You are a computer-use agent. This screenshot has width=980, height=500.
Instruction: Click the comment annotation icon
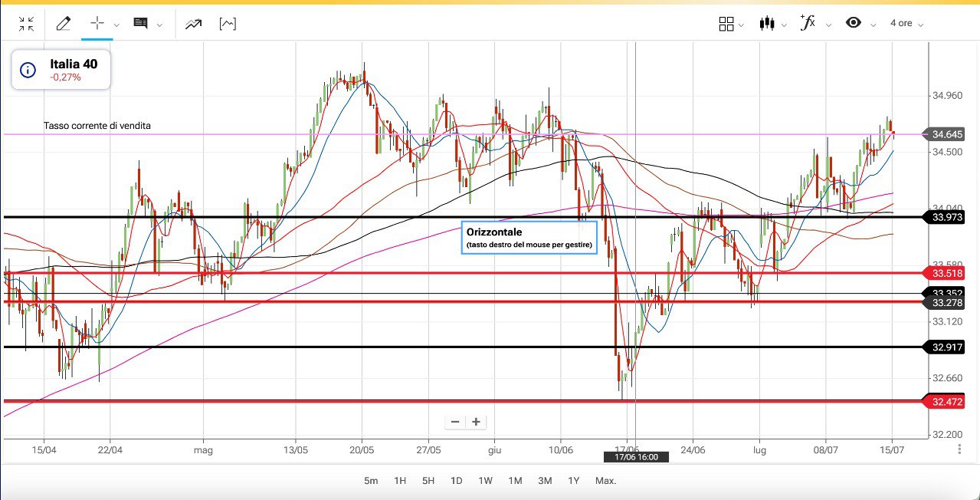[140, 24]
